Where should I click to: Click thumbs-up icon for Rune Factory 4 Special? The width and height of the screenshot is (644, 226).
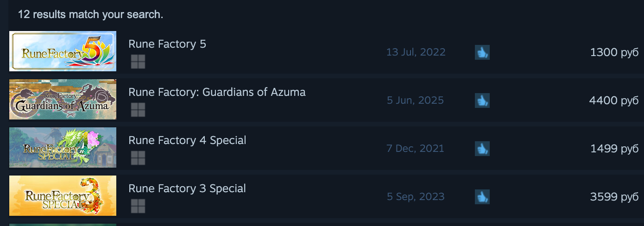click(482, 149)
